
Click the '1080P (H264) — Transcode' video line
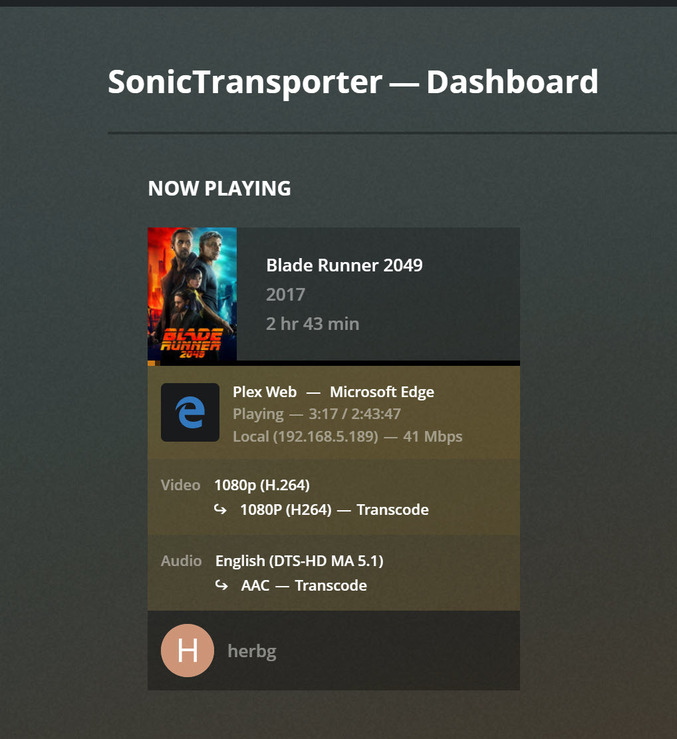pos(334,509)
